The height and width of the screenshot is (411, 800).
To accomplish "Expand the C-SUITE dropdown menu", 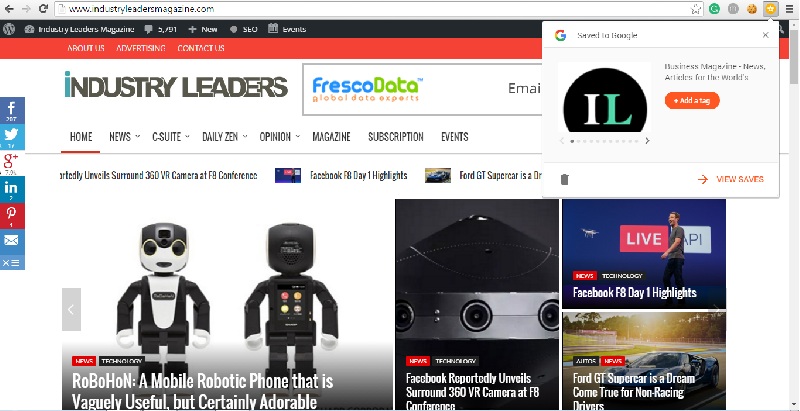I will [171, 137].
